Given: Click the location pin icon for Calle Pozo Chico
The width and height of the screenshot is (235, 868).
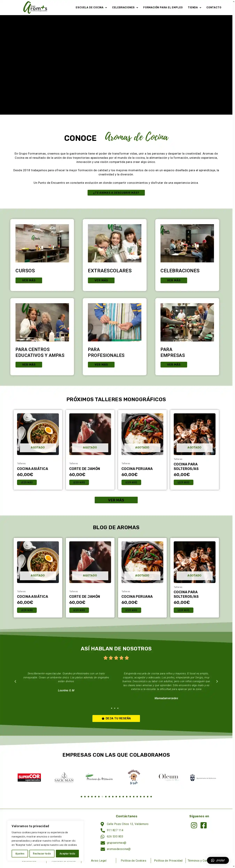Looking at the screenshot, I should pyautogui.click(x=102, y=824).
